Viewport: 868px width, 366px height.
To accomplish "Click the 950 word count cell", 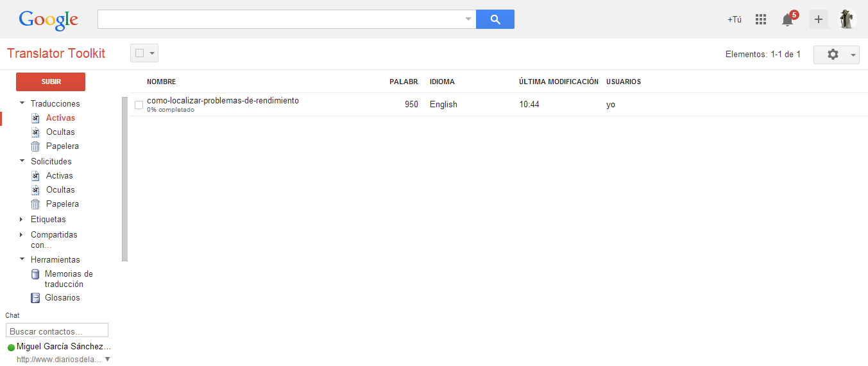I will pos(411,105).
